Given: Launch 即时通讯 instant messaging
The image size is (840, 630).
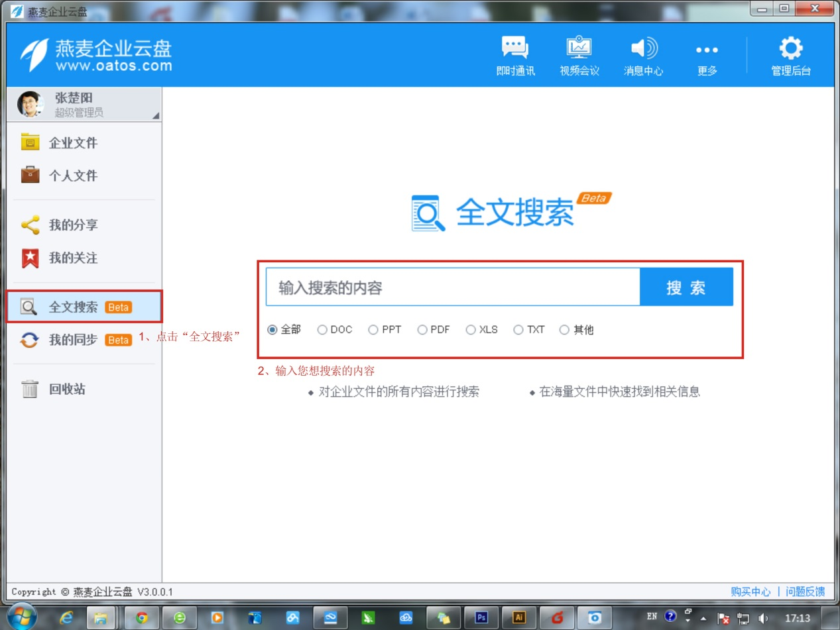Looking at the screenshot, I should click(515, 56).
